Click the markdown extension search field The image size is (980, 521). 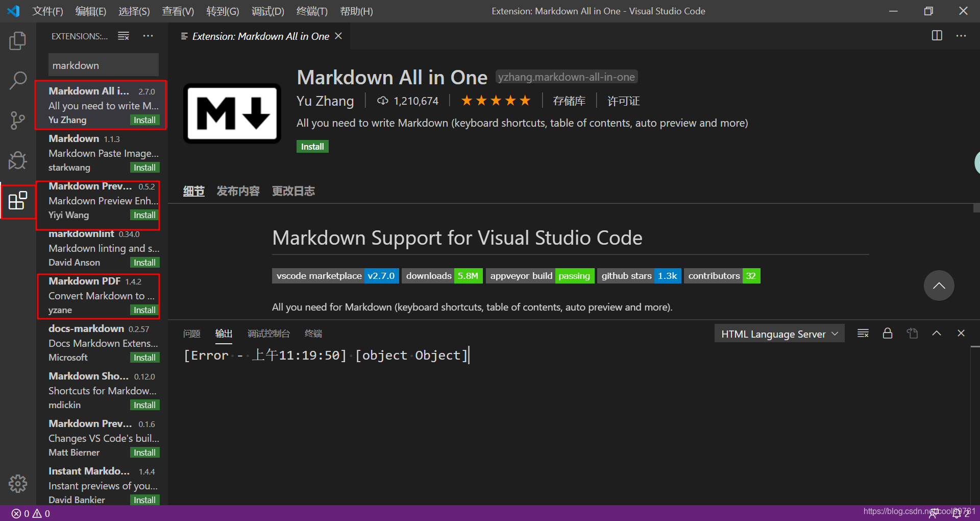pos(104,65)
